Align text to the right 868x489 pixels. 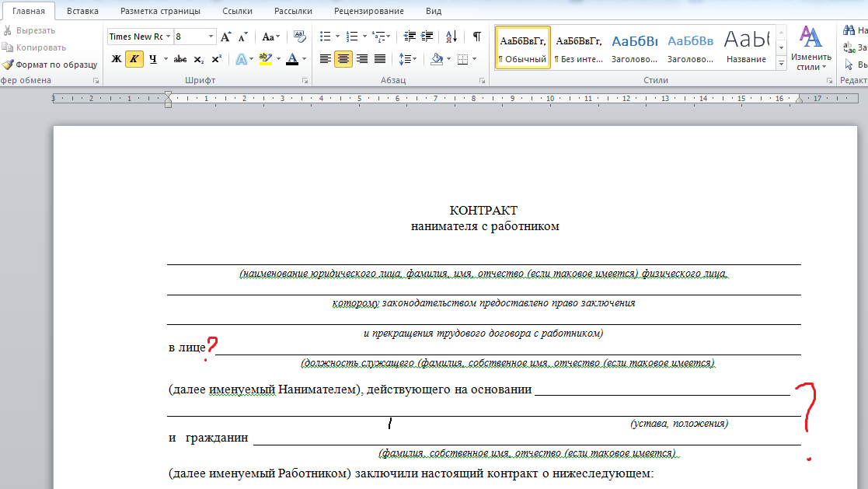362,59
